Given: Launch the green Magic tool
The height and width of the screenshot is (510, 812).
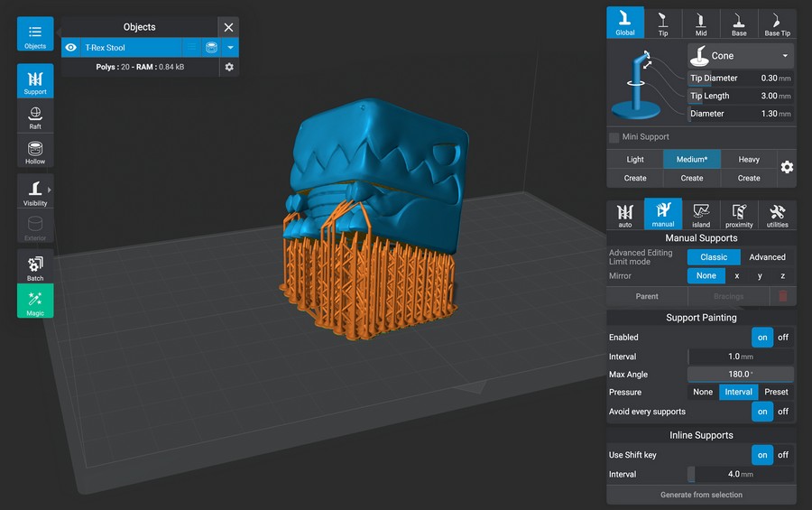Looking at the screenshot, I should (x=35, y=301).
